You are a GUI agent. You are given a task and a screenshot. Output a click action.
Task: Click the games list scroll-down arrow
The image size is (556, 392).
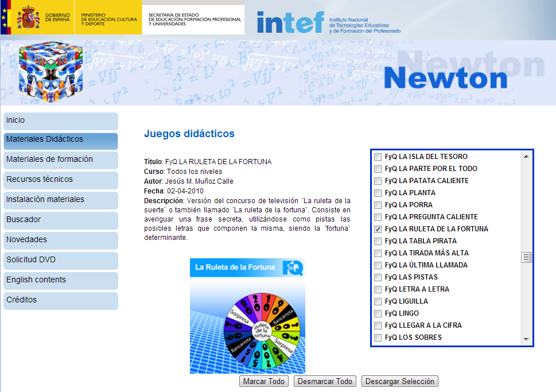(x=526, y=340)
